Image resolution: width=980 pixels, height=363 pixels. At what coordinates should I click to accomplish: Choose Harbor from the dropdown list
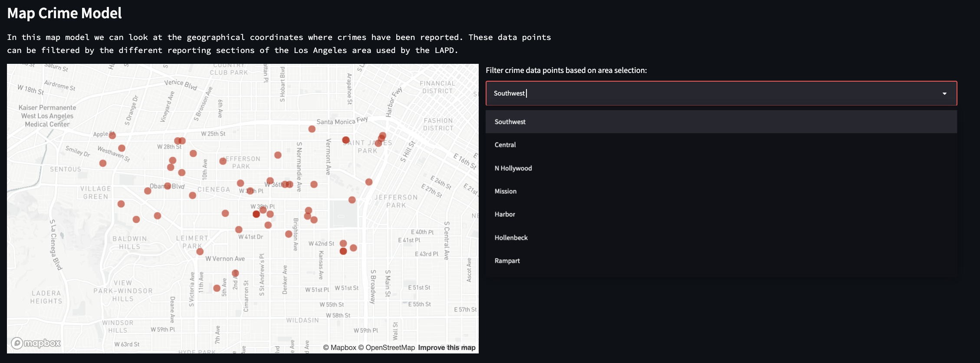(505, 214)
